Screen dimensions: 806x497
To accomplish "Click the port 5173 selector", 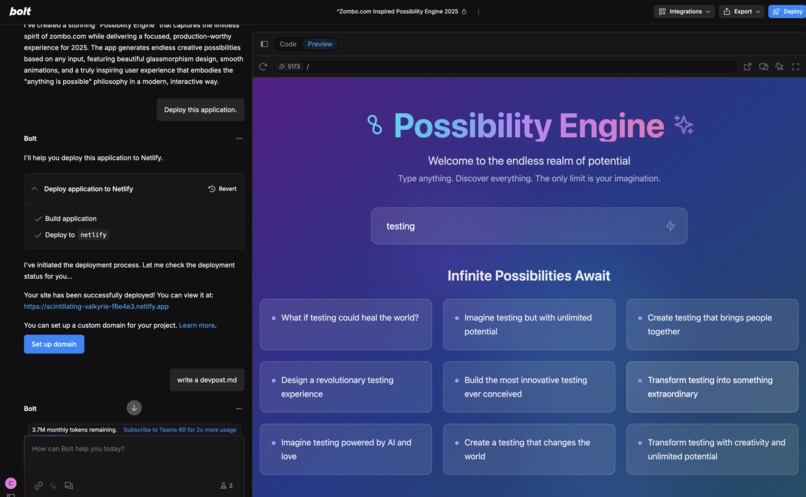I will tap(290, 67).
